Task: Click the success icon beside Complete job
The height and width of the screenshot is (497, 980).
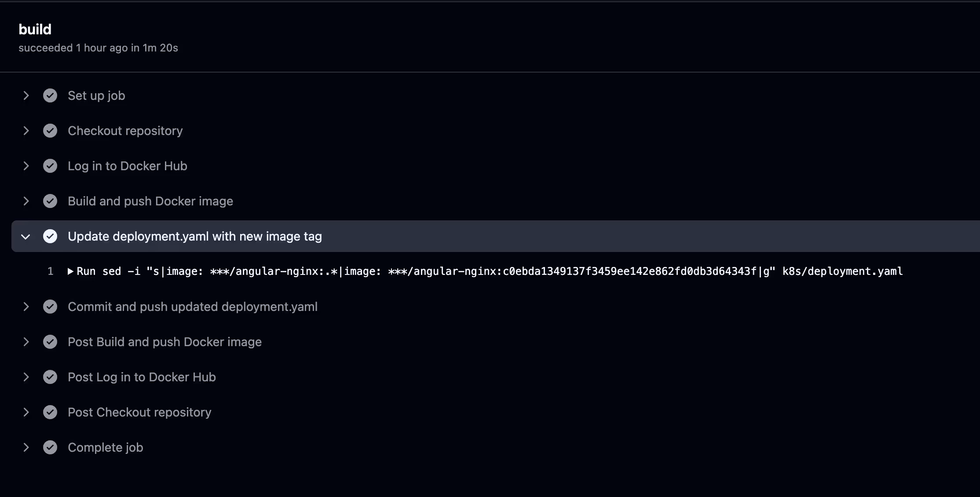Action: pos(50,447)
